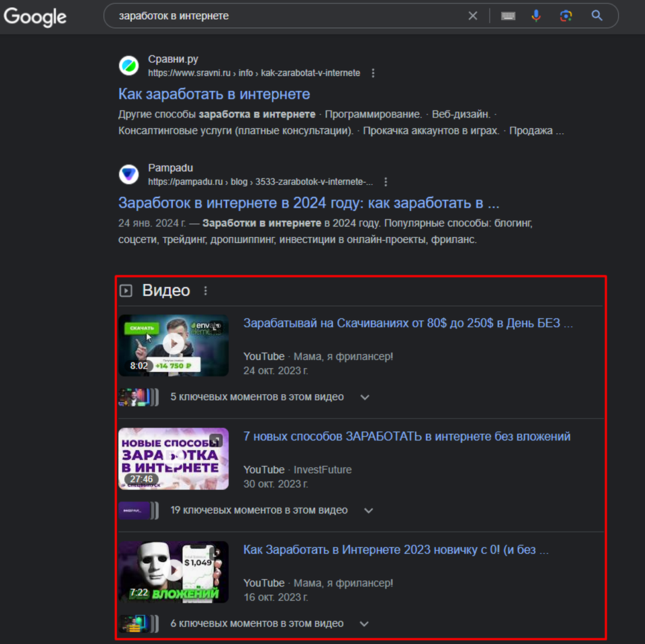The image size is (645, 644).
Task: Click the magnifier search button
Action: click(x=597, y=16)
